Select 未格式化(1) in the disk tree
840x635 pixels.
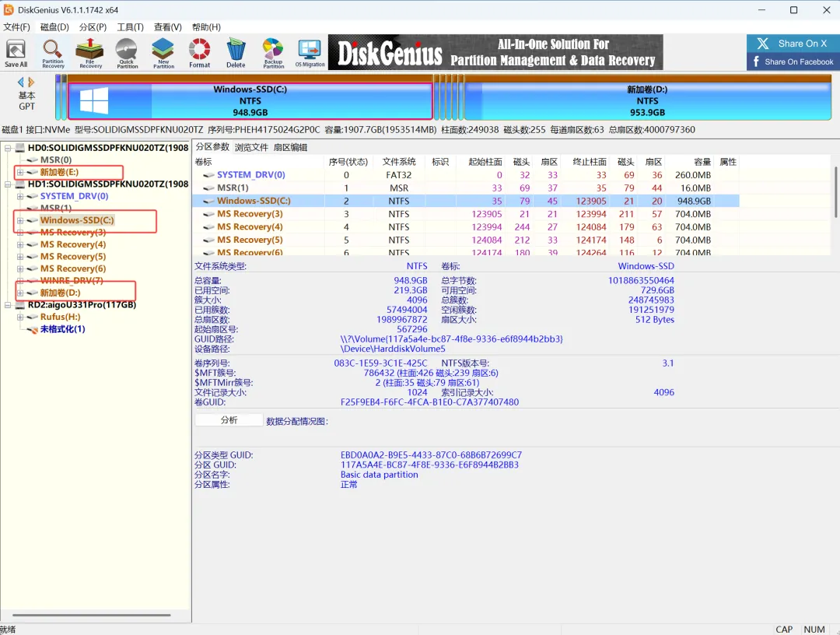pos(62,329)
